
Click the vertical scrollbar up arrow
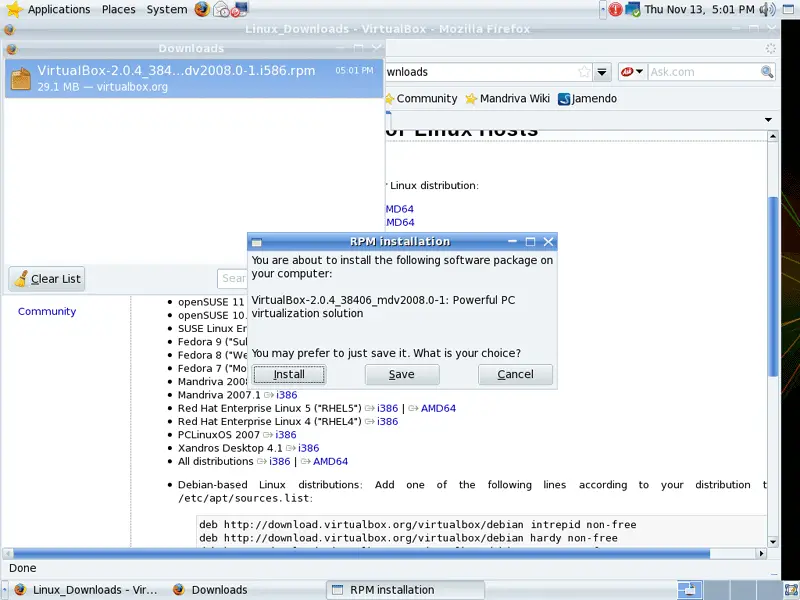pyautogui.click(x=773, y=136)
